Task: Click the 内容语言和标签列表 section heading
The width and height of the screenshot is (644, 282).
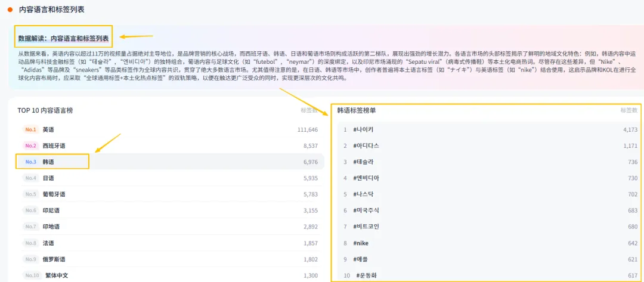Action: coord(52,10)
